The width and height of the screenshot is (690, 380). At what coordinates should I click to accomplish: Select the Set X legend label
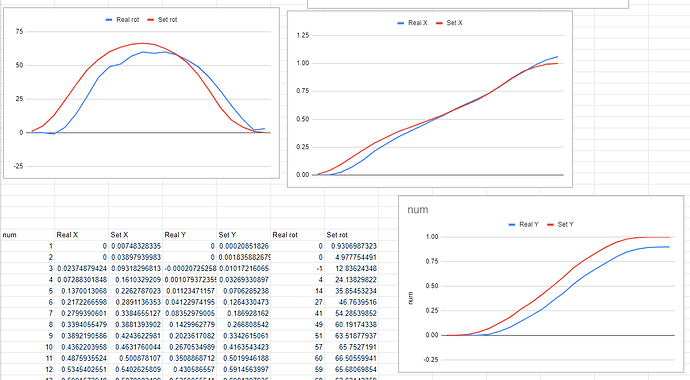coord(455,23)
